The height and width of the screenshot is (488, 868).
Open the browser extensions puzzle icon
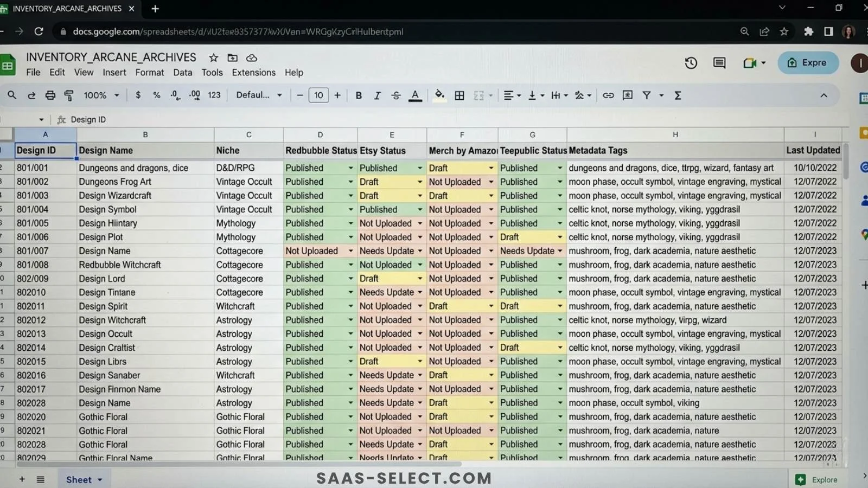coord(808,31)
